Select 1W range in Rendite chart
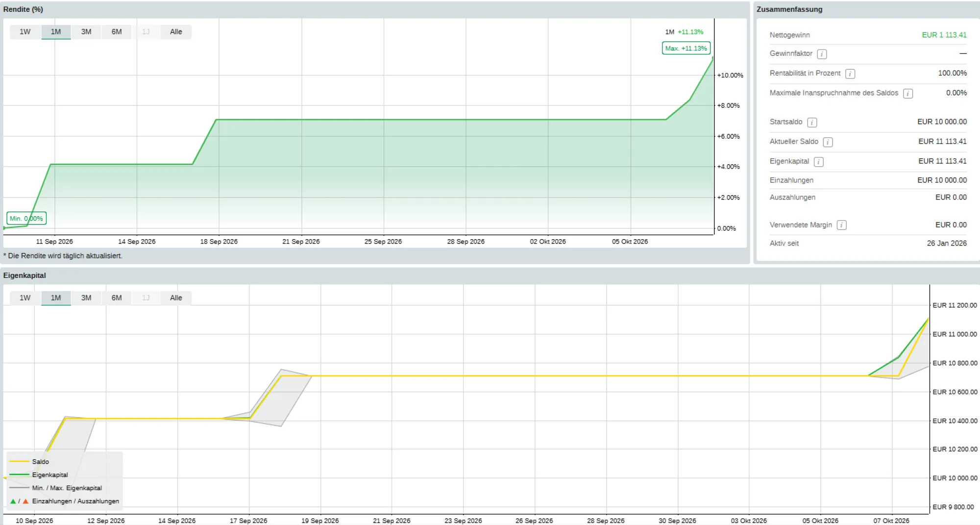980x525 pixels. pyautogui.click(x=25, y=32)
